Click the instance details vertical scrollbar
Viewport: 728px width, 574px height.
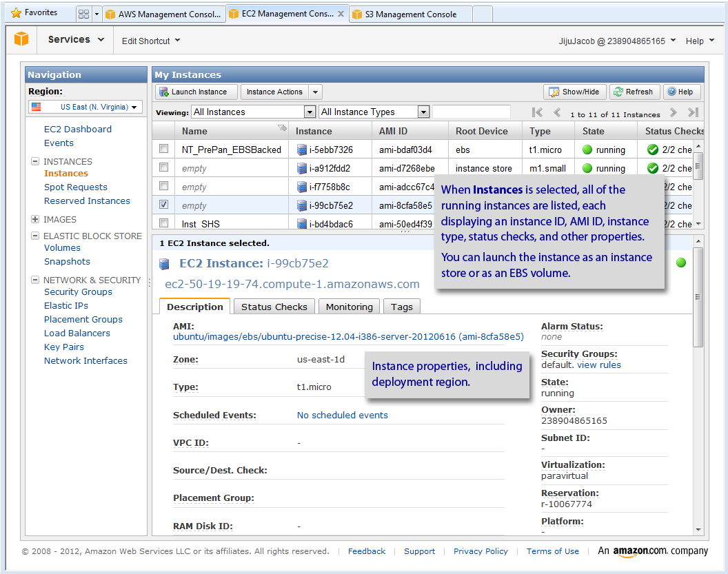click(x=698, y=296)
